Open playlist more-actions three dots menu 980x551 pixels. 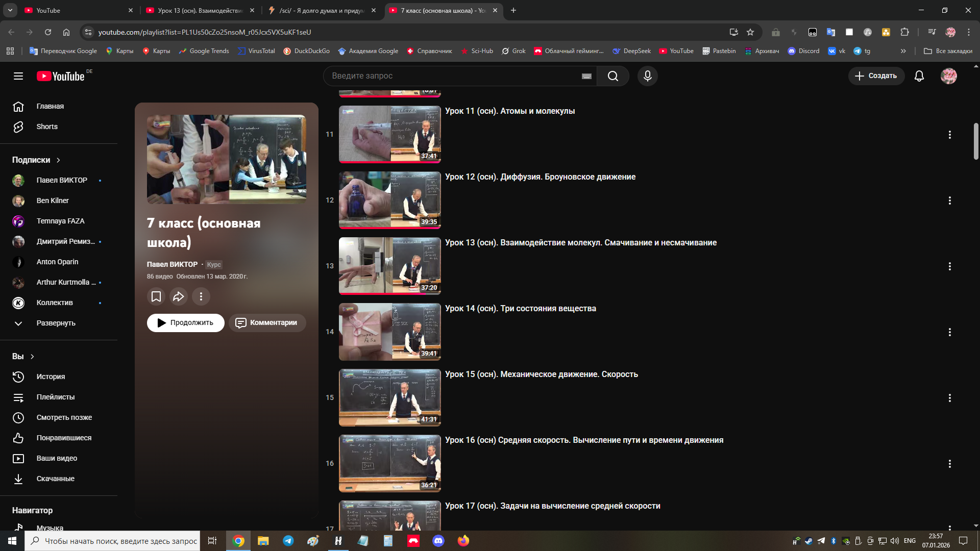201,296
